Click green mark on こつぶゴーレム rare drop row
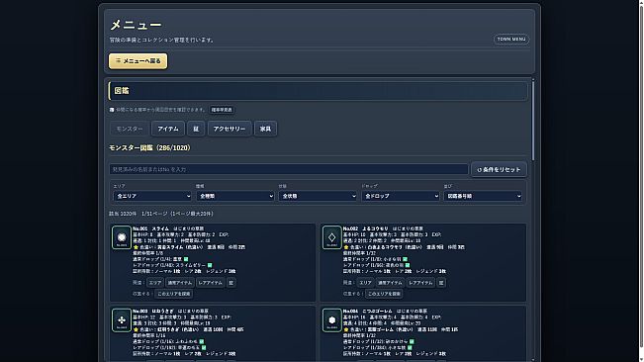Viewport: 644px width, 362px height. pyautogui.click(x=410, y=347)
